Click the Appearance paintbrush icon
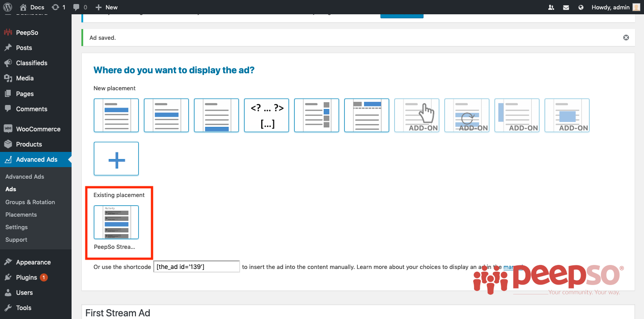 8,262
